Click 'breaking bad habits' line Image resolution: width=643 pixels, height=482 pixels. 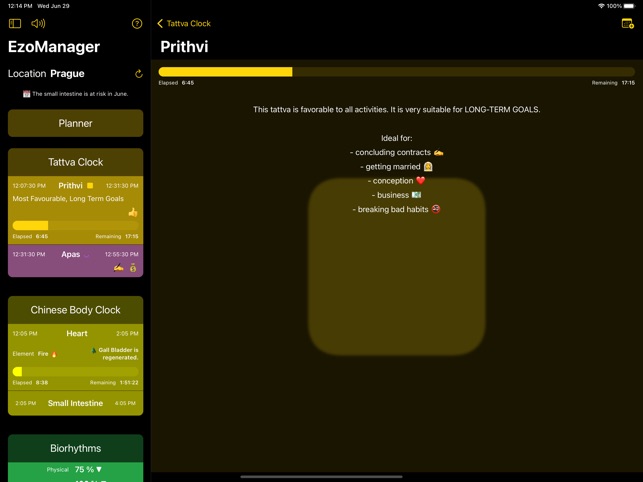397,209
